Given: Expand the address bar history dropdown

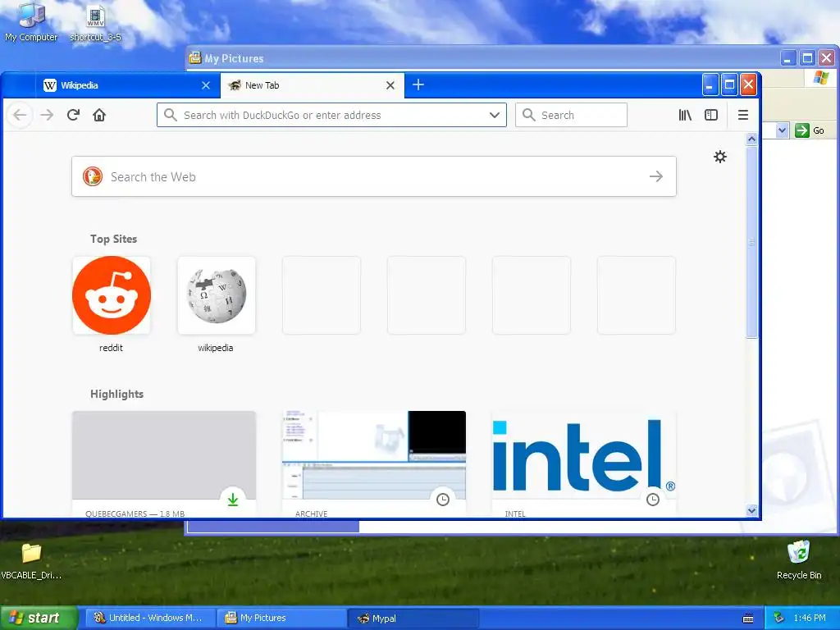Looking at the screenshot, I should point(495,115).
